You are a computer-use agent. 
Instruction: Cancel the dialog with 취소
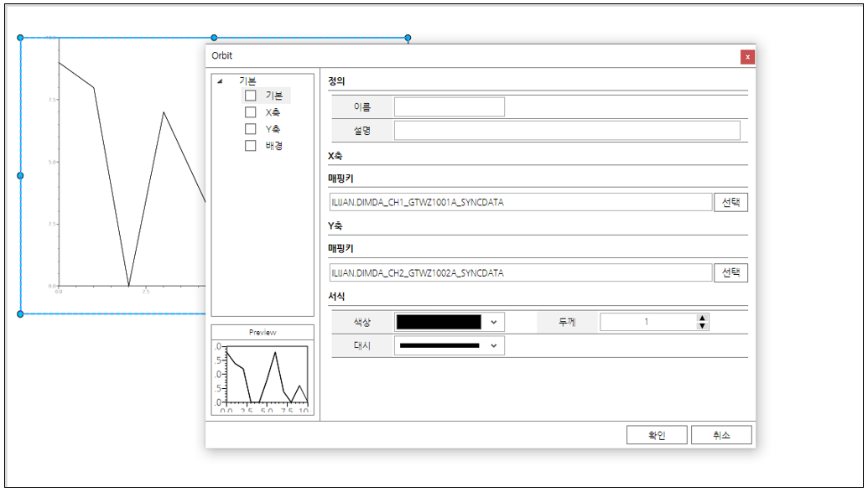pos(721,436)
